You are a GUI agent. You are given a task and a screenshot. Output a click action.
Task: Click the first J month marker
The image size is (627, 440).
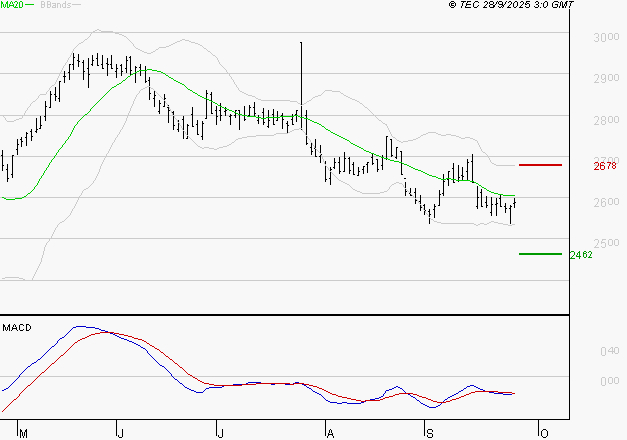coord(120,433)
